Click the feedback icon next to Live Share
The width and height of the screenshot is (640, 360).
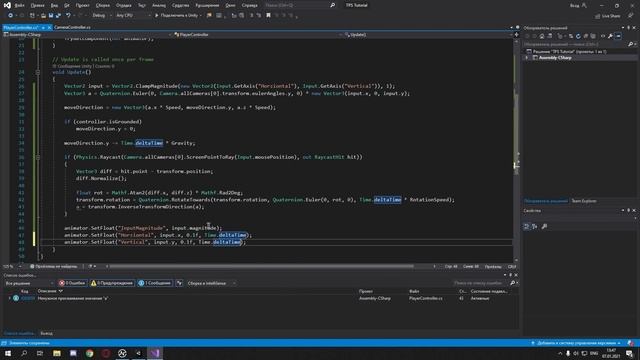point(631,16)
